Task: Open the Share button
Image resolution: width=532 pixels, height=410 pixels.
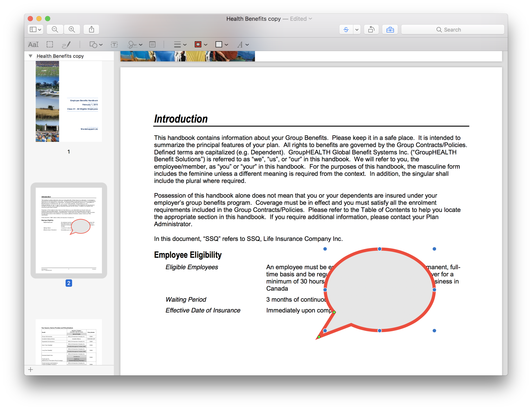Action: coord(91,30)
